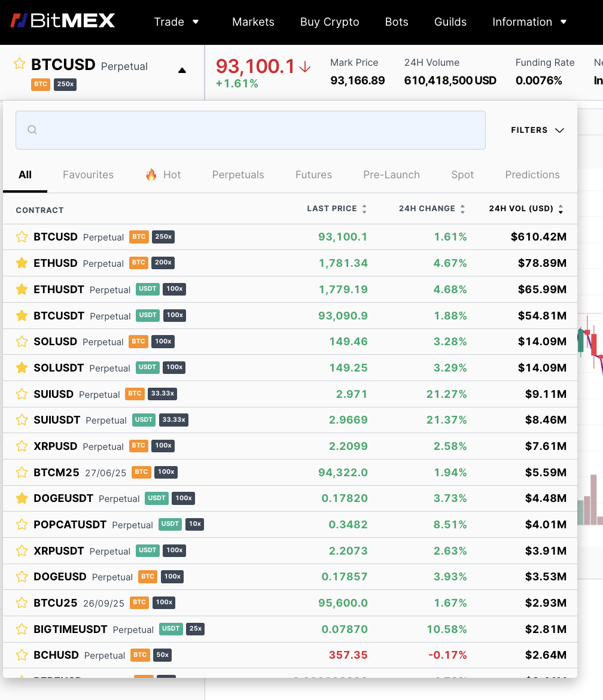This screenshot has width=603, height=700.
Task: Unfavourite the ETHUSDT Perpetual contract
Action: click(22, 290)
